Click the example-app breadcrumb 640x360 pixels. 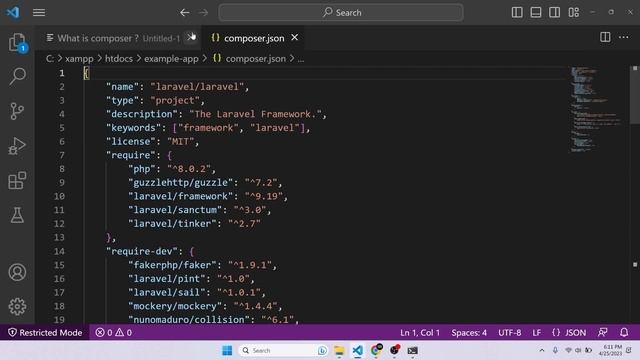tap(171, 59)
